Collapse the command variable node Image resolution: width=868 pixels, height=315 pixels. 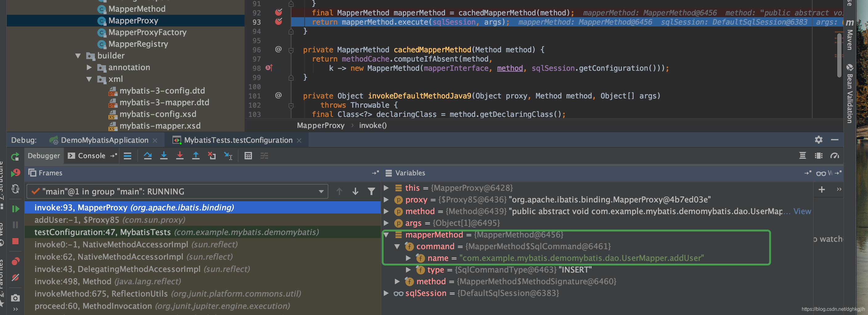(397, 247)
